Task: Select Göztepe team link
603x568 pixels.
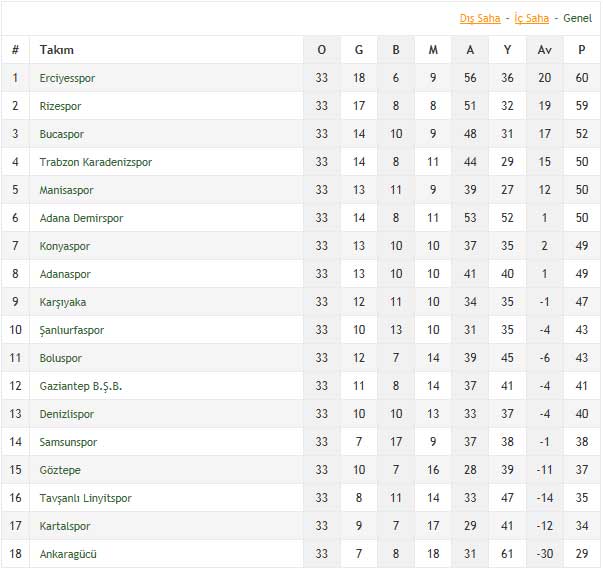Action: [x=60, y=470]
